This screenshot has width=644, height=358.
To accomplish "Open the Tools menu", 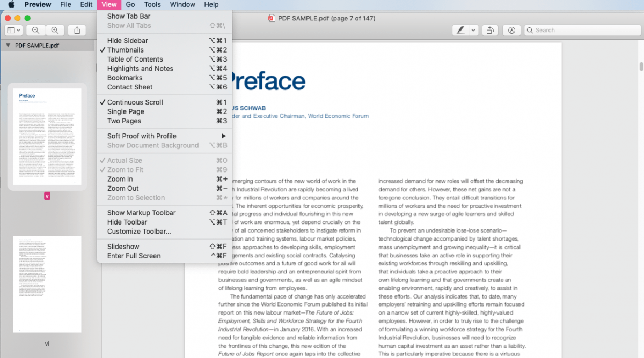I will [152, 4].
